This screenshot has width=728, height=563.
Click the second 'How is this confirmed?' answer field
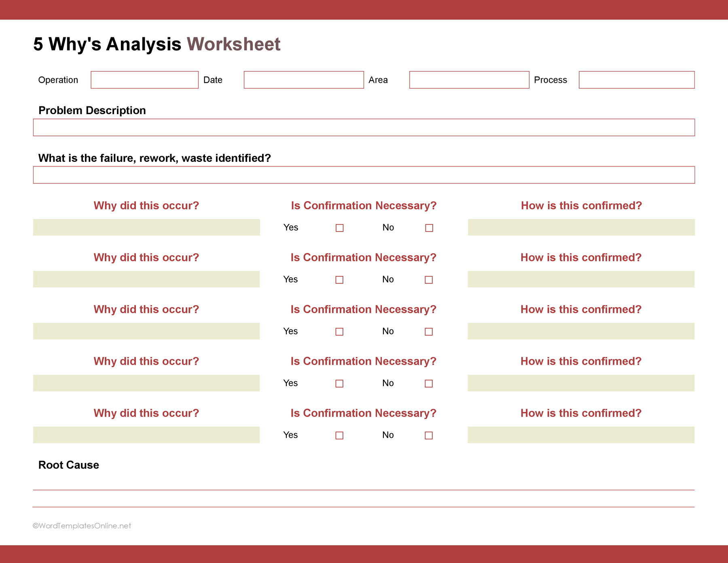[581, 279]
